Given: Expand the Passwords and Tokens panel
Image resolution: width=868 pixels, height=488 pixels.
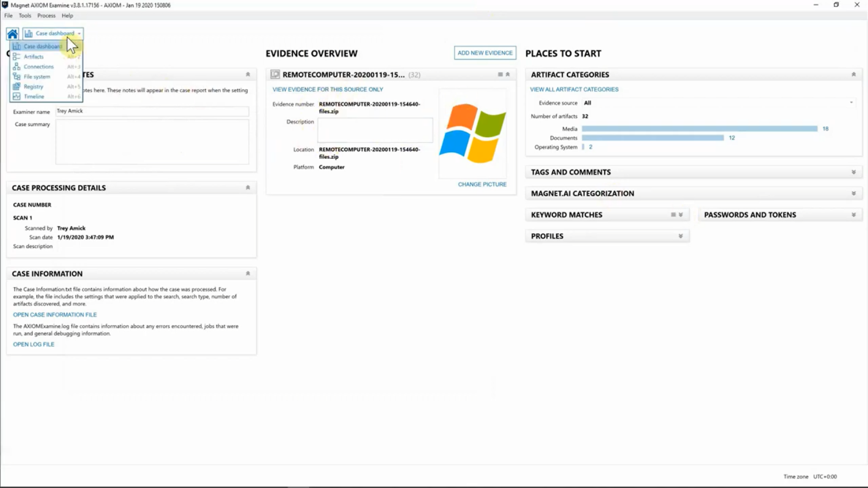Looking at the screenshot, I should (853, 215).
